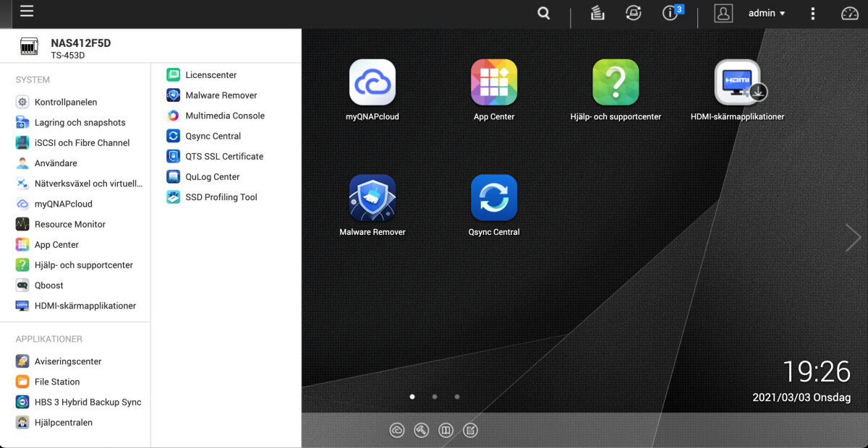The image size is (868, 448).
Task: Open HBS 3 Hybrid Backup Sync
Action: 78,402
